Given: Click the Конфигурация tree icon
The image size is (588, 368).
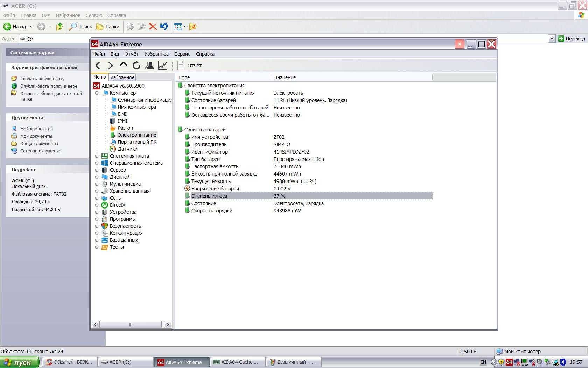Looking at the screenshot, I should tap(105, 233).
